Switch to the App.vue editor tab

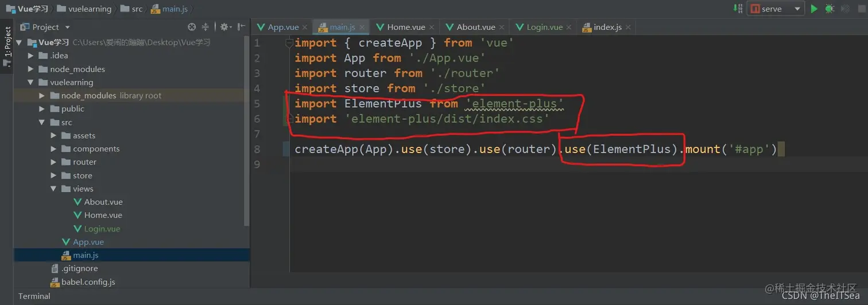(x=283, y=27)
